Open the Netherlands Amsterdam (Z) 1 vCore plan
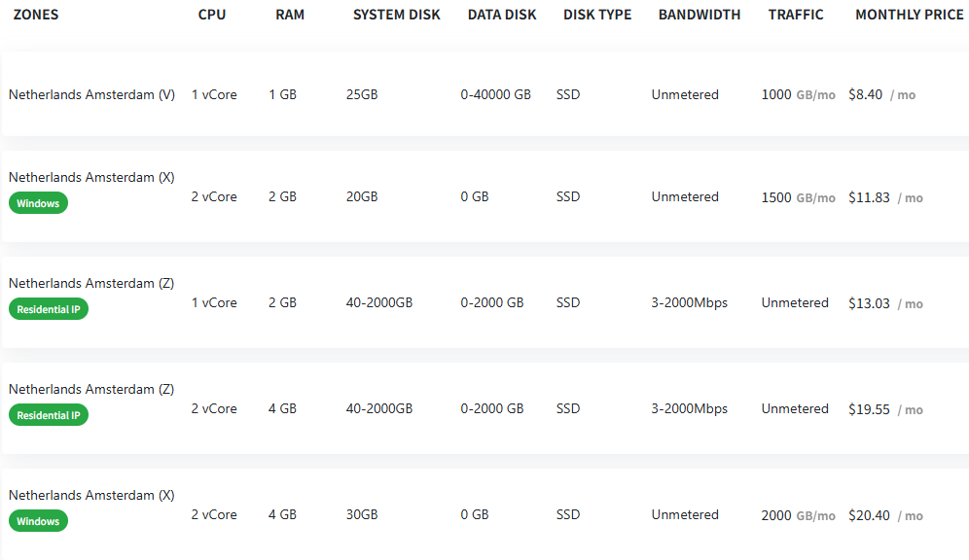Viewport: 969px width, 560px height. coord(485,302)
